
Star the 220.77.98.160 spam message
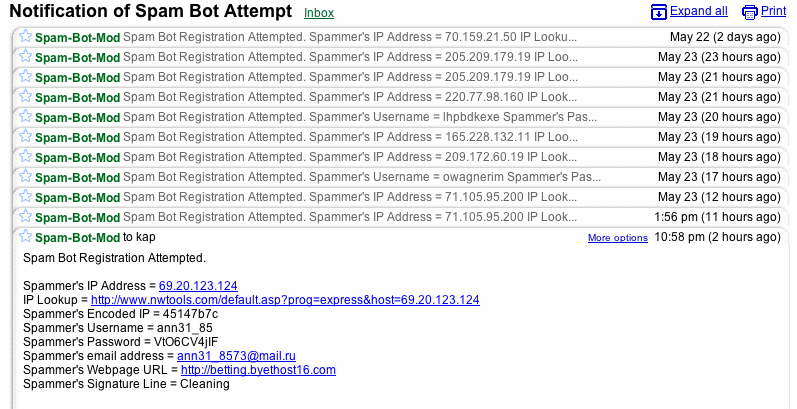coord(26,96)
